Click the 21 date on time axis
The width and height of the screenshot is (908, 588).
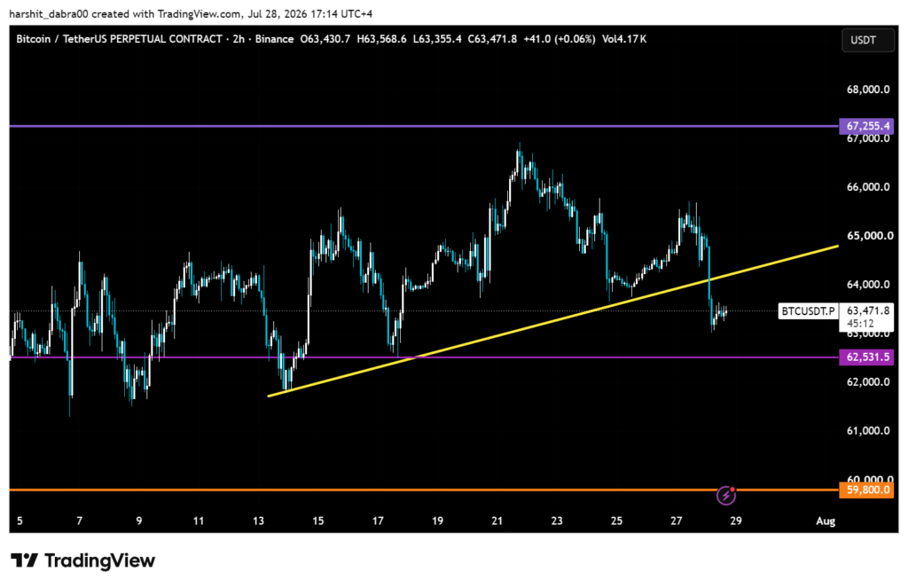(497, 521)
